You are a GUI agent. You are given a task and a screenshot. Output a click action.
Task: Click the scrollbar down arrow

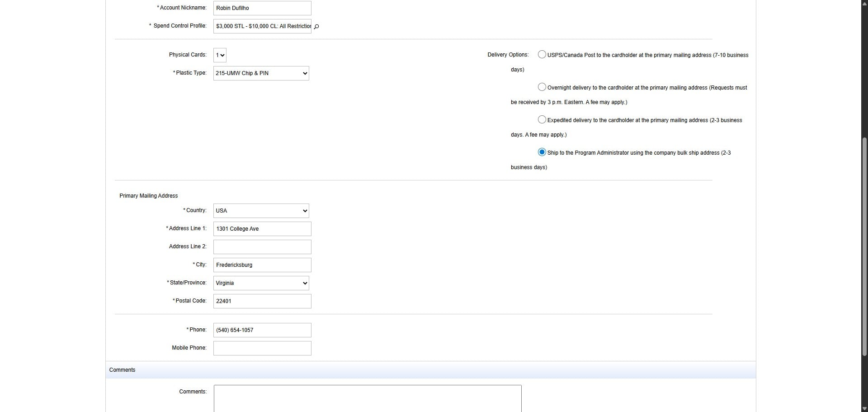coord(864,408)
